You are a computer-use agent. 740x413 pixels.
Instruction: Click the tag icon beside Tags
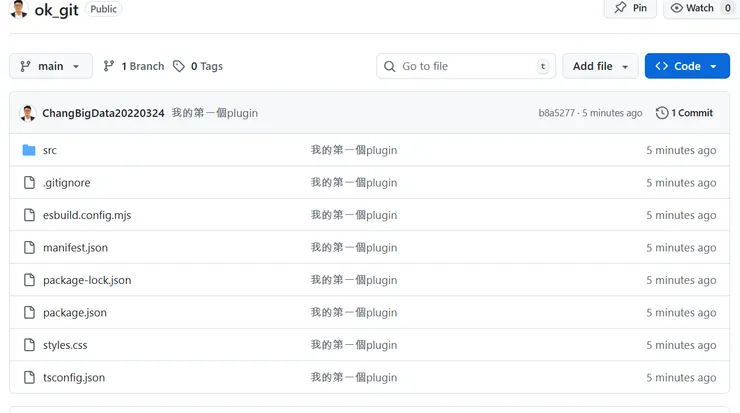pos(179,66)
